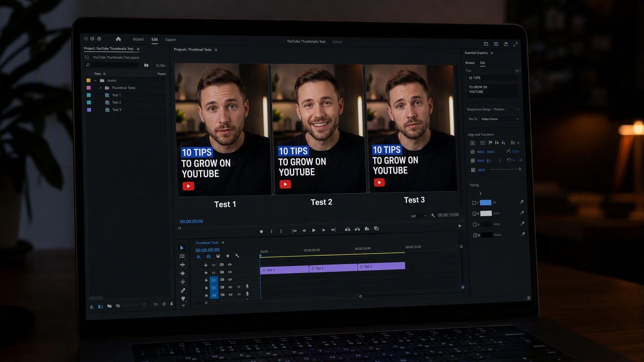Open the Thumbnail Tests timeline panel menu
The image size is (644, 362).
point(223,243)
